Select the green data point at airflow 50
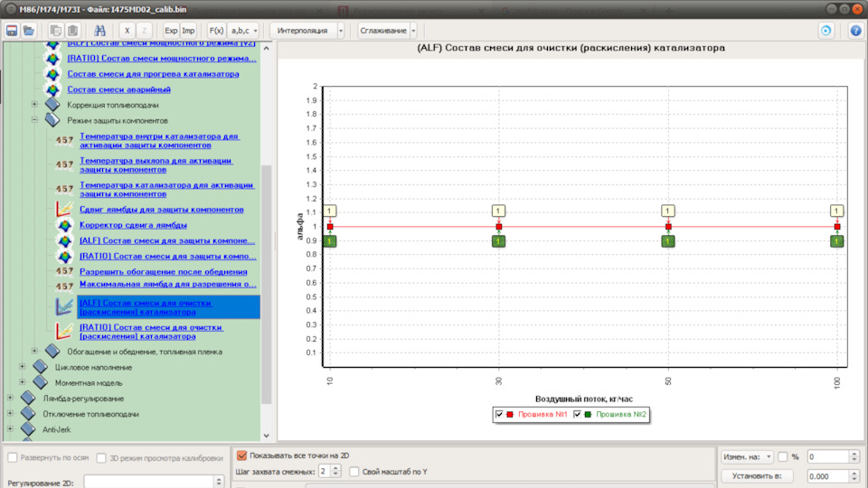The width and height of the screenshot is (868, 488). [x=668, y=241]
